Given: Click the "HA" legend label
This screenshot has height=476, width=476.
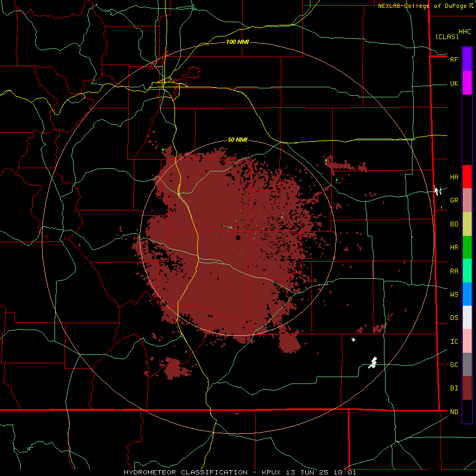Looking at the screenshot, I should [454, 177].
